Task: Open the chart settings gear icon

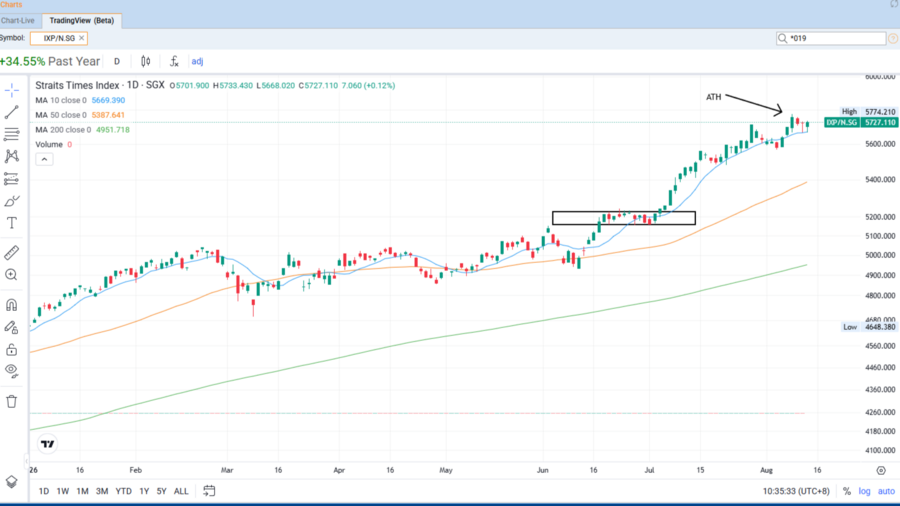Action: [x=881, y=470]
